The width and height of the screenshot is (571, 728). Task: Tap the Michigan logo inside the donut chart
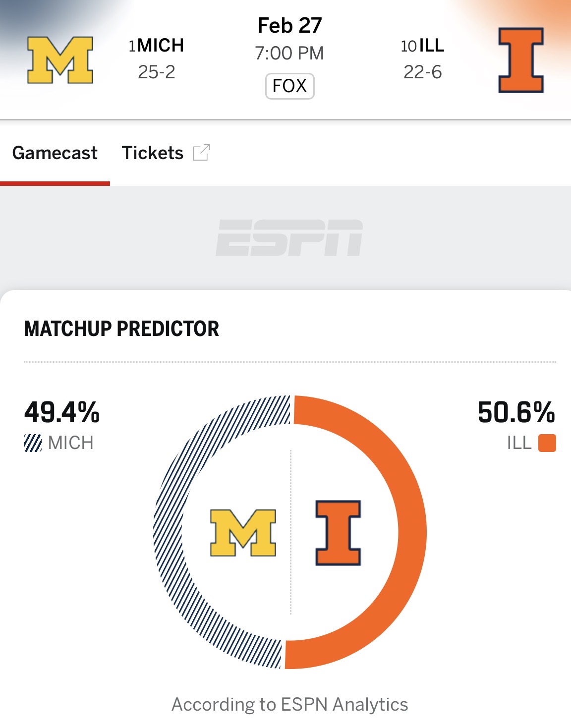243,533
